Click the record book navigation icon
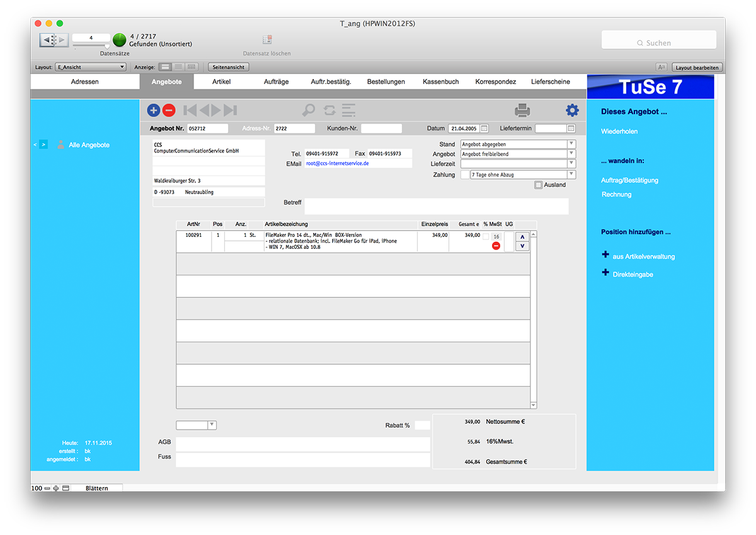 pos(54,40)
